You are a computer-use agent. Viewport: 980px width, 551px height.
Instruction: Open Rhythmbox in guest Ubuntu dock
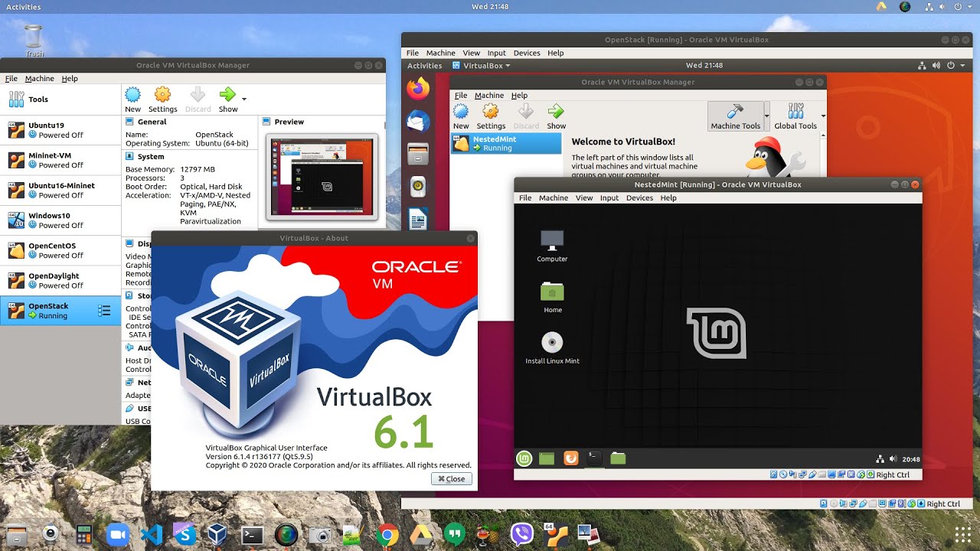tap(418, 187)
